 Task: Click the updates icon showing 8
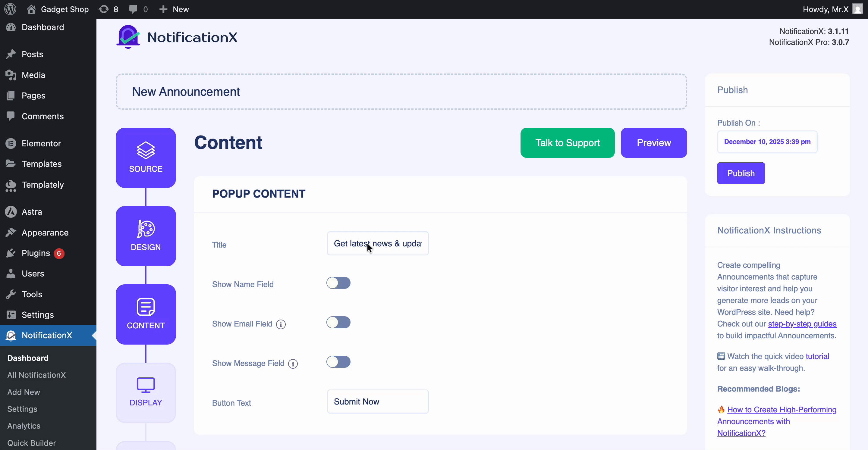(x=108, y=9)
